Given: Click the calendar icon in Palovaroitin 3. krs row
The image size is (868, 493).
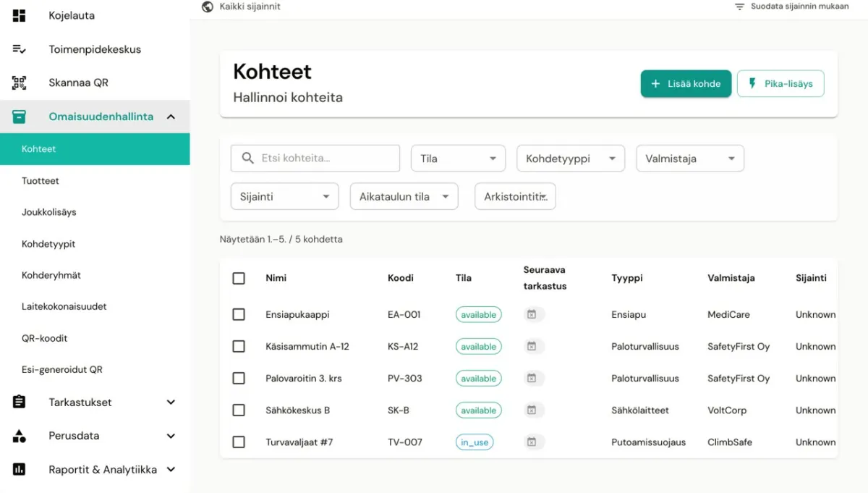Looking at the screenshot, I should pyautogui.click(x=532, y=379).
